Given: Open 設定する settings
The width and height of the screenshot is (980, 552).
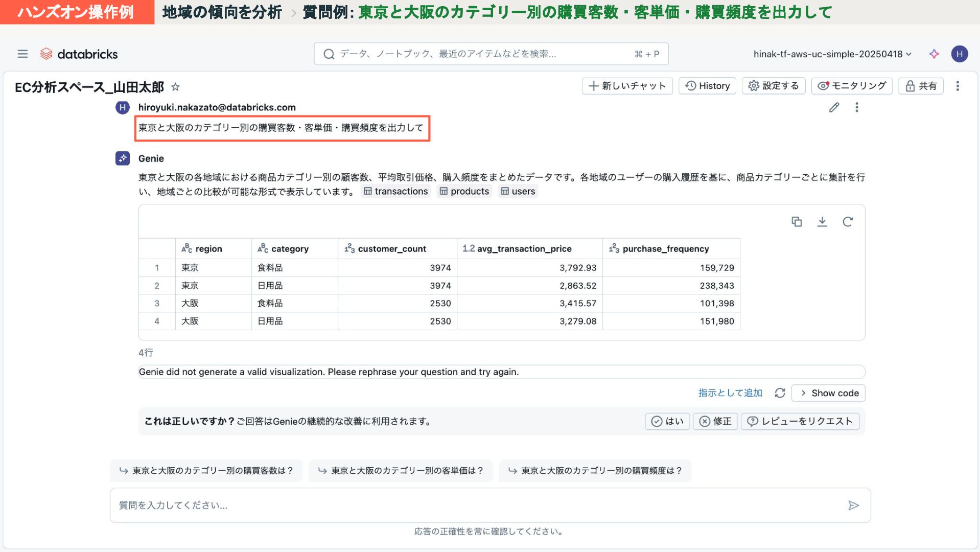Looking at the screenshot, I should tap(774, 86).
